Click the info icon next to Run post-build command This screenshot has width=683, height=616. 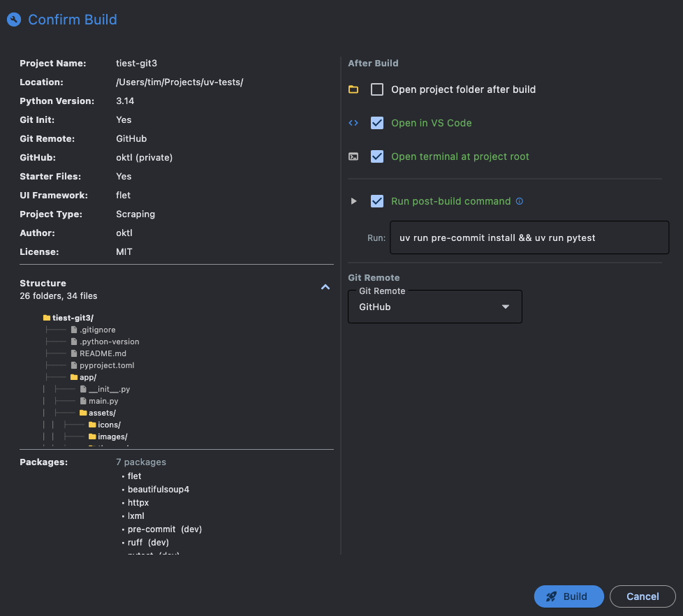point(519,201)
